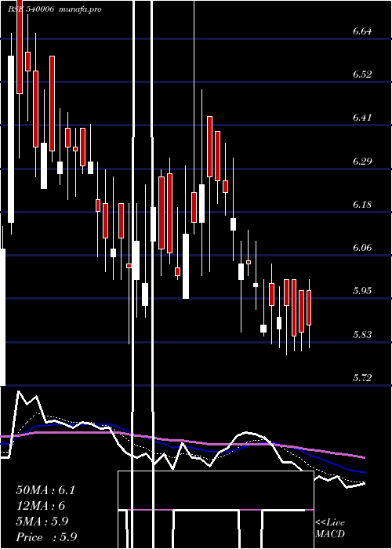The height and width of the screenshot is (549, 392).
Task: Click the 12MA : 6 readout
Action: [41, 506]
